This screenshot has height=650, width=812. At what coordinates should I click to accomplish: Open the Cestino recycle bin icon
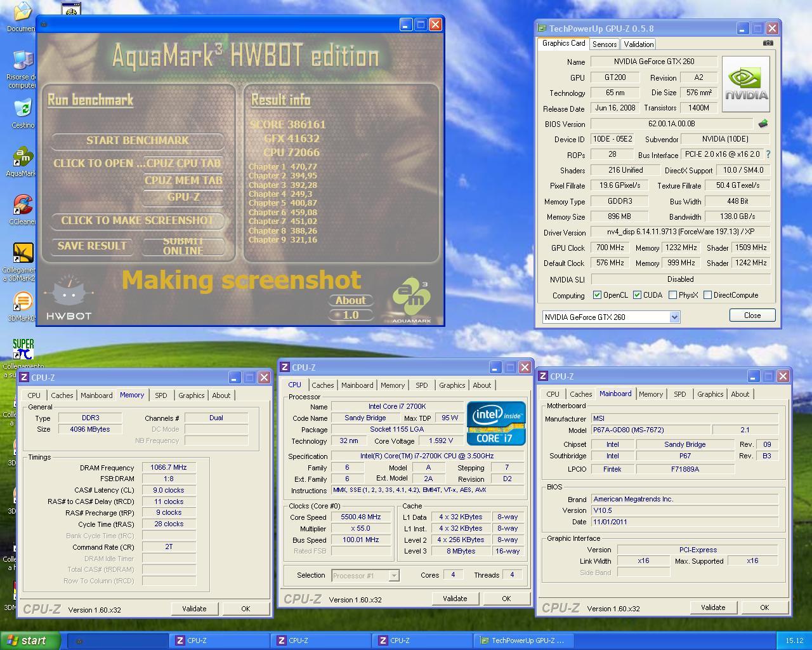22,114
